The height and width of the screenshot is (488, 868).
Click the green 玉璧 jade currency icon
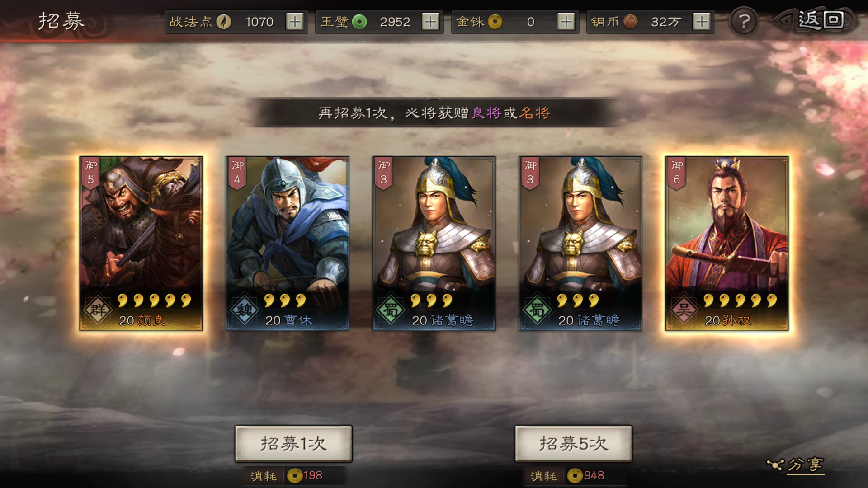point(359,22)
